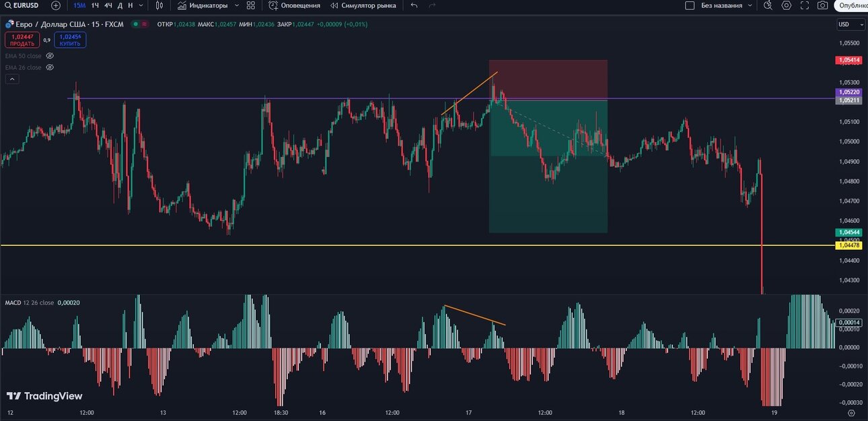
Task: Open the indicator templates grid icon
Action: click(251, 5)
